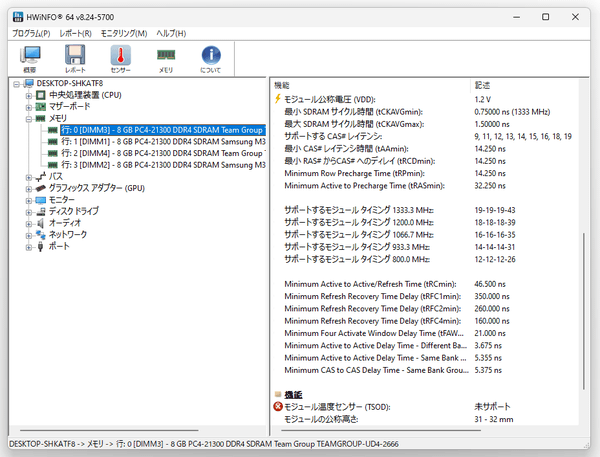Viewport: 600px width, 457px height.
Task: Collapse the メモリ tree node
Action: coord(29,119)
